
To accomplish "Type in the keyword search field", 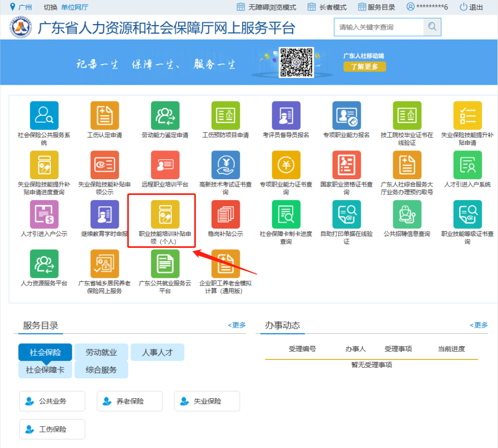I will coord(379,27).
